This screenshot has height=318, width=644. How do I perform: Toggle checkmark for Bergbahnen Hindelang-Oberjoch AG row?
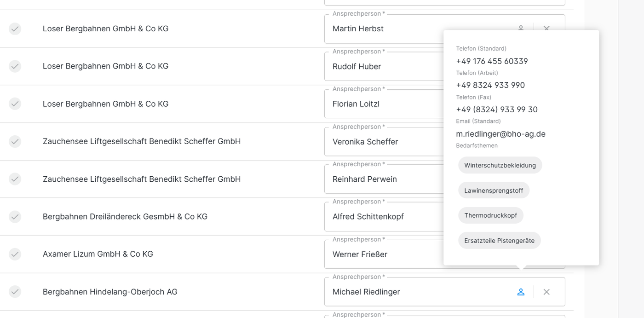15,292
